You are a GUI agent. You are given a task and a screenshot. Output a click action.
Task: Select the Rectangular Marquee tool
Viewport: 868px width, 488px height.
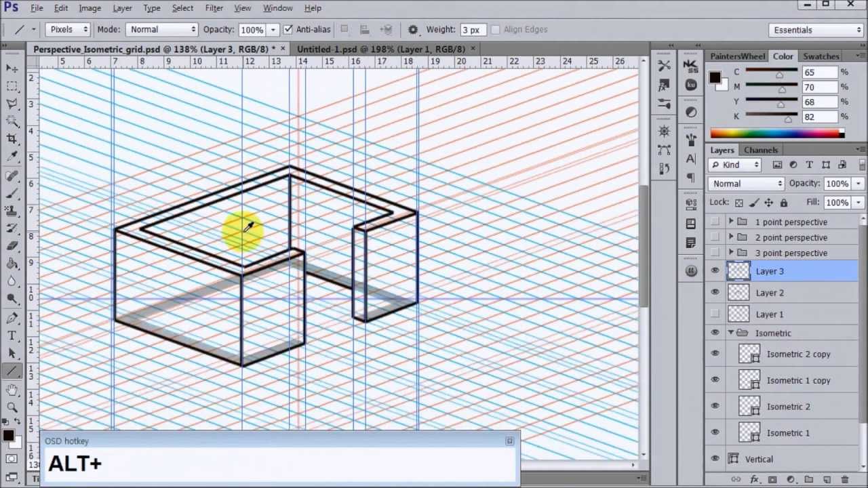(12, 86)
